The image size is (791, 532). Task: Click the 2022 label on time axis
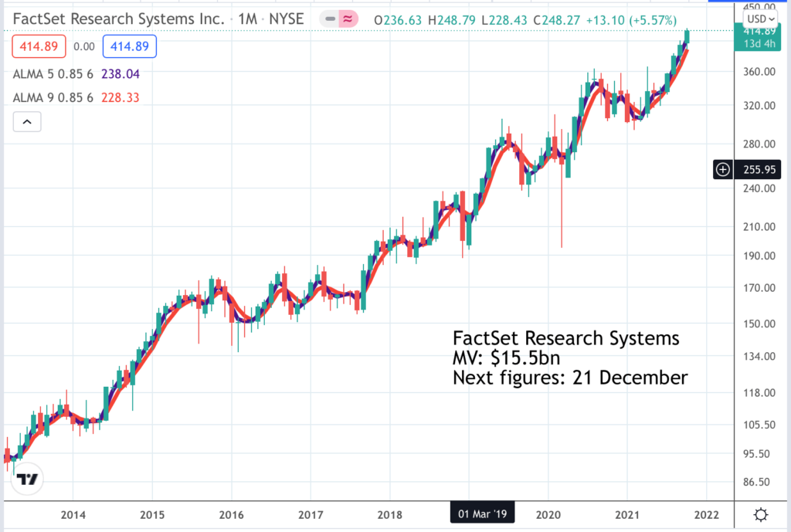click(x=706, y=515)
